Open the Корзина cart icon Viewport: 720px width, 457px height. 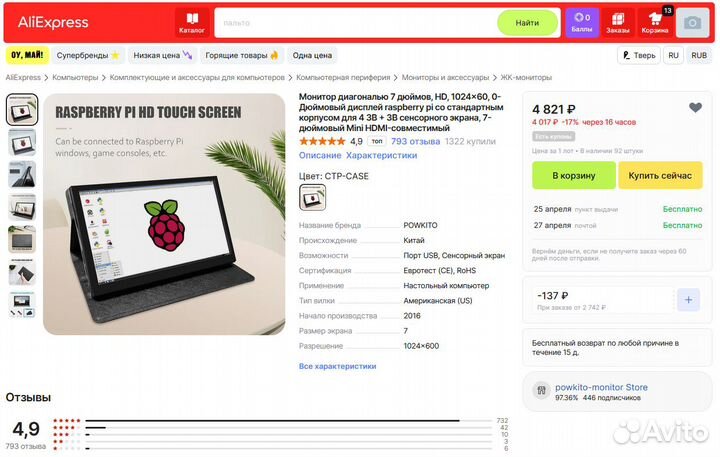(655, 23)
